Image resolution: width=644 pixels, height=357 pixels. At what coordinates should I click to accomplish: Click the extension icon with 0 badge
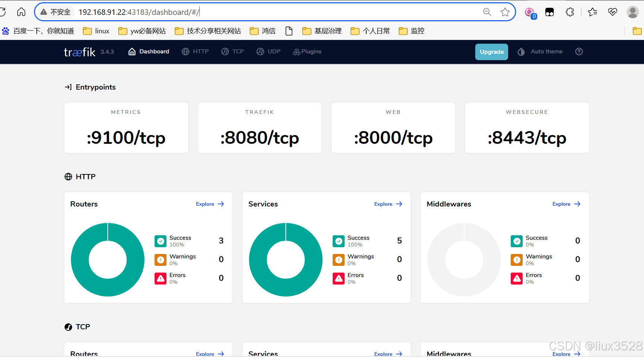[531, 13]
